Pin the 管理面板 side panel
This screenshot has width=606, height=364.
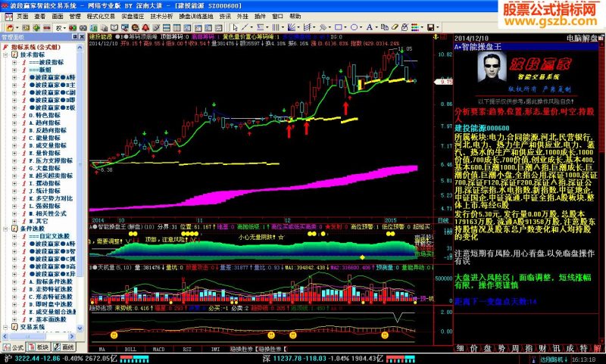point(74,36)
